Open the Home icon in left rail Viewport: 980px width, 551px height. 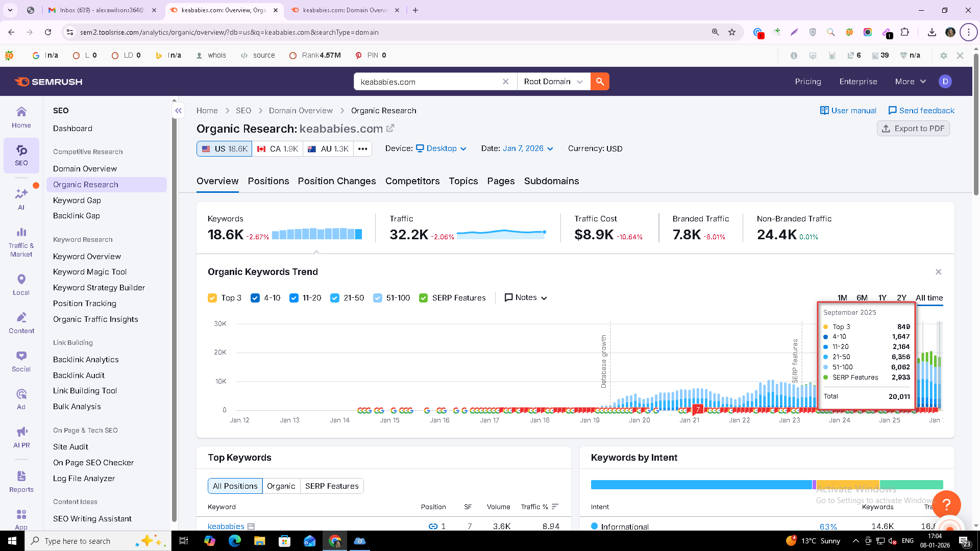click(x=21, y=117)
